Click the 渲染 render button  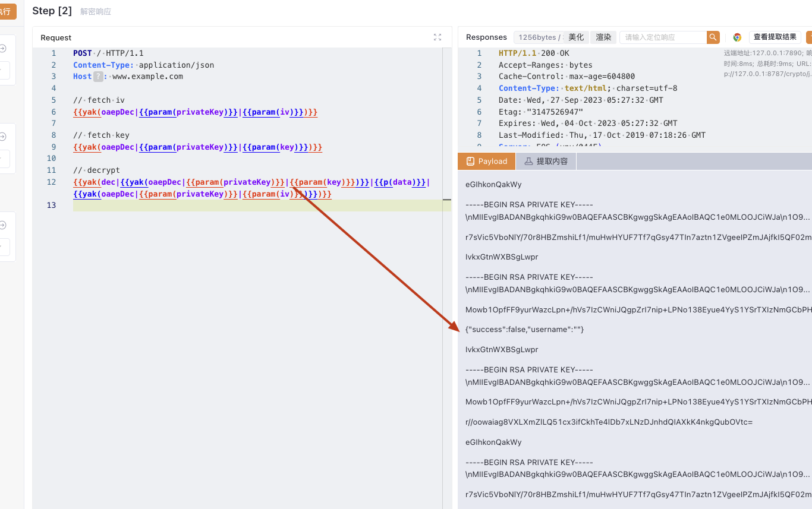(603, 37)
